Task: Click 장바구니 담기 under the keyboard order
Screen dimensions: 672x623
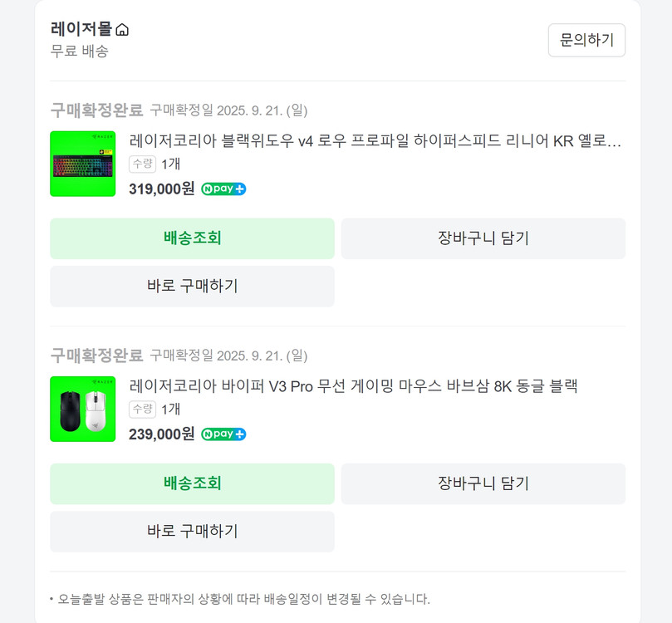Action: 482,238
